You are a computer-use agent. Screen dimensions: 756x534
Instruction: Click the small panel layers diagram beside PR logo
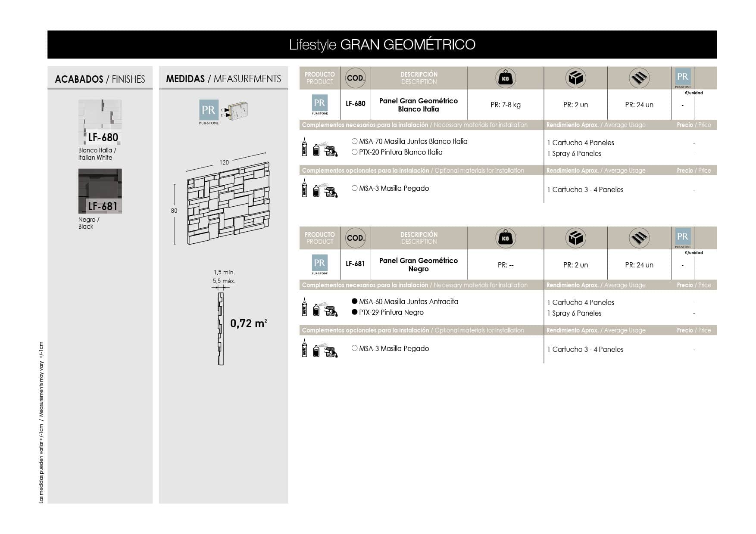[x=234, y=111]
